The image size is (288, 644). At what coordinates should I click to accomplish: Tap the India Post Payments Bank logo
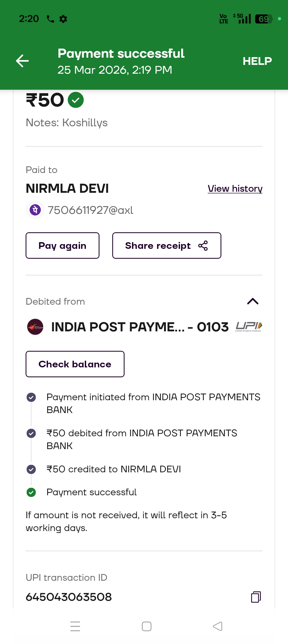tap(35, 327)
